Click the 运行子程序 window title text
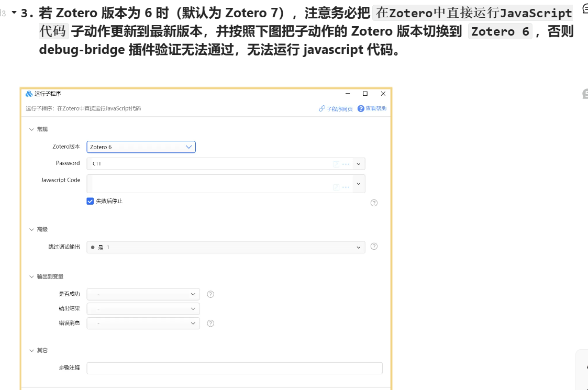This screenshot has height=390, width=588. 48,94
